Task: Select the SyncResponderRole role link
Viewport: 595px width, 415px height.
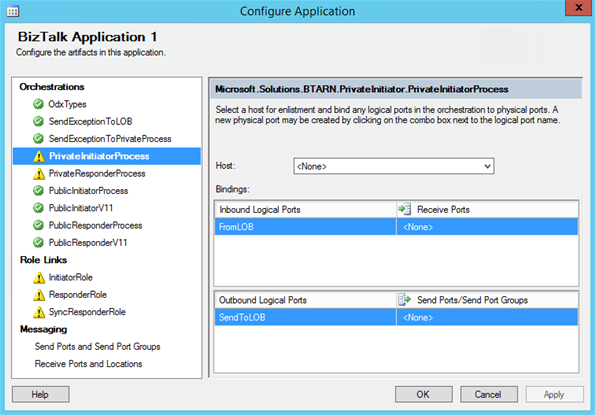Action: point(87,312)
